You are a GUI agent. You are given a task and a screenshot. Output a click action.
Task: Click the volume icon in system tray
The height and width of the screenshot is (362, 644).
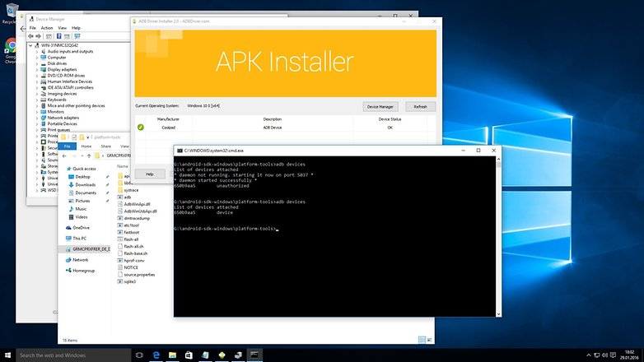coord(604,355)
